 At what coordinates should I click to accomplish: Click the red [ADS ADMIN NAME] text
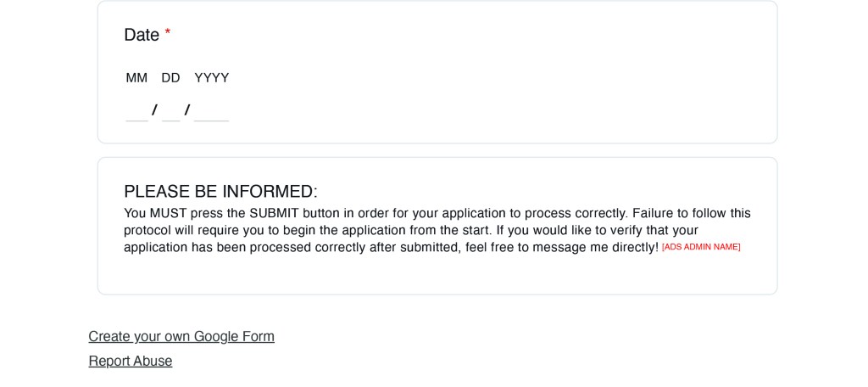tap(701, 247)
